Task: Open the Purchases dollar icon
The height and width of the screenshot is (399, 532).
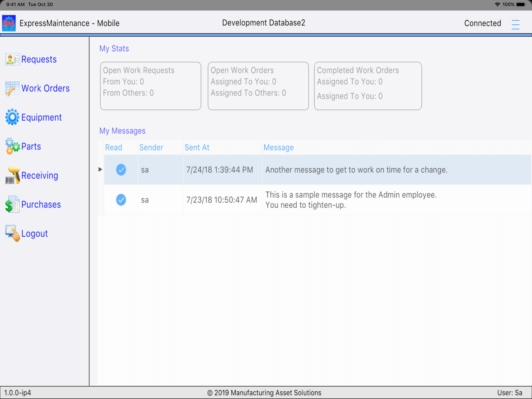Action: click(x=12, y=204)
